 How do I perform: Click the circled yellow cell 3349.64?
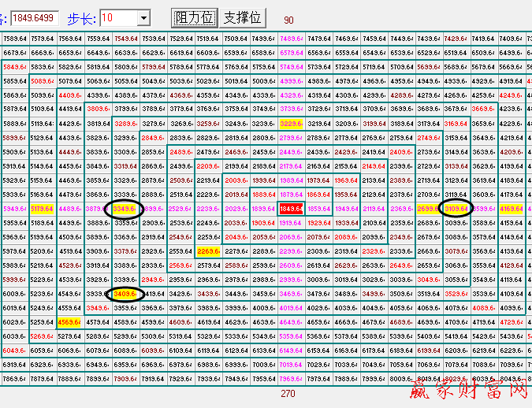click(125, 209)
